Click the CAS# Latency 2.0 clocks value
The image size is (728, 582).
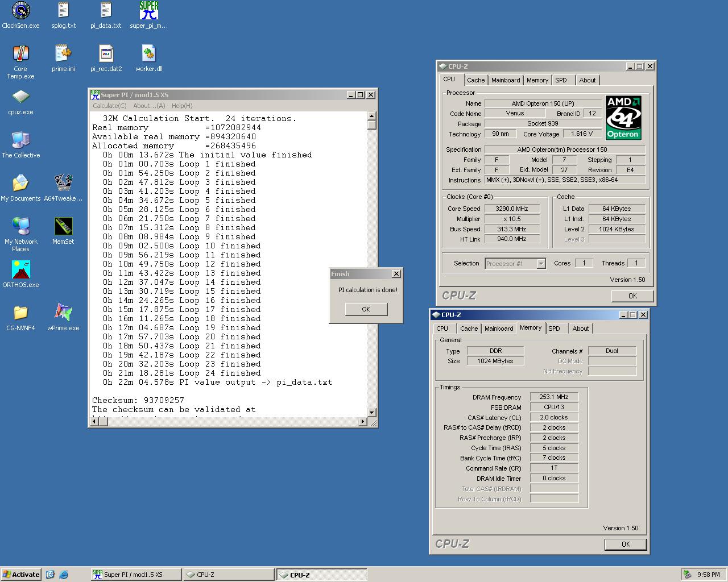click(x=554, y=417)
